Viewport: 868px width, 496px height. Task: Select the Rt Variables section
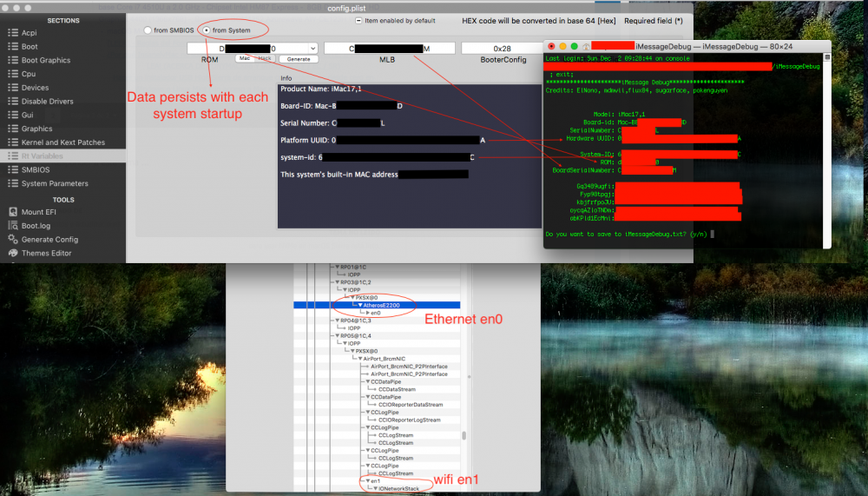pos(62,155)
